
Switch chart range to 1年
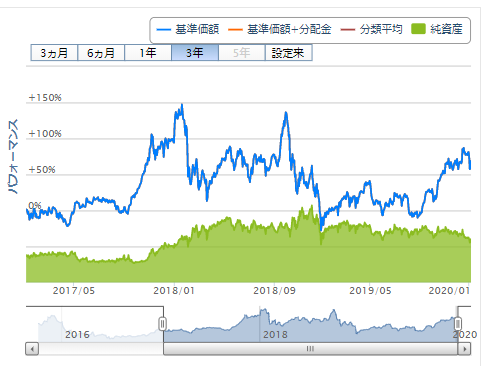[148, 53]
